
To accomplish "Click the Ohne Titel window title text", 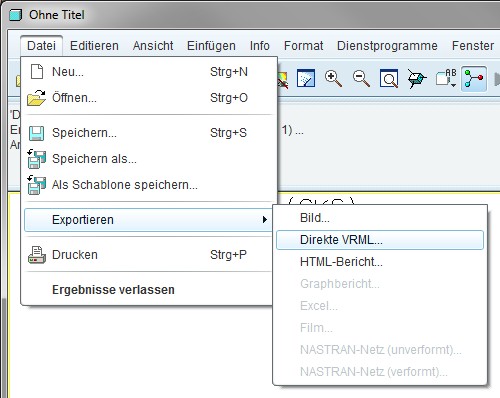I will pyautogui.click(x=57, y=15).
